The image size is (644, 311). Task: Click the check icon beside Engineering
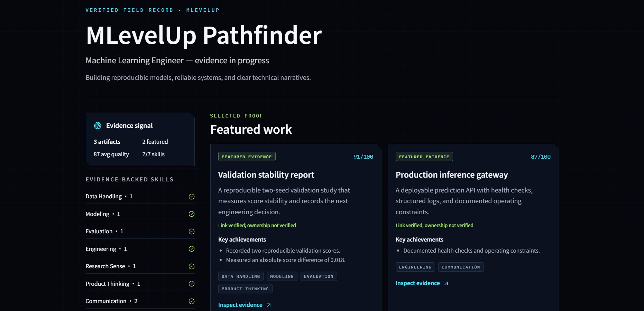192,249
